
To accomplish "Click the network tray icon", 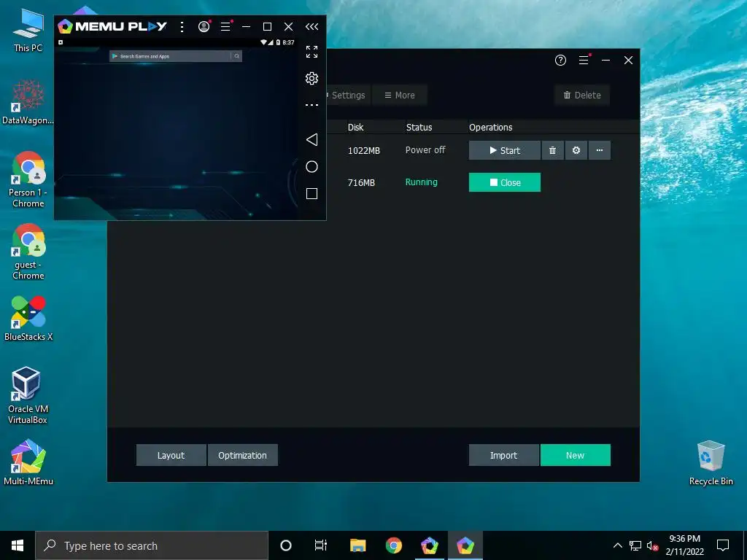I will (x=635, y=545).
